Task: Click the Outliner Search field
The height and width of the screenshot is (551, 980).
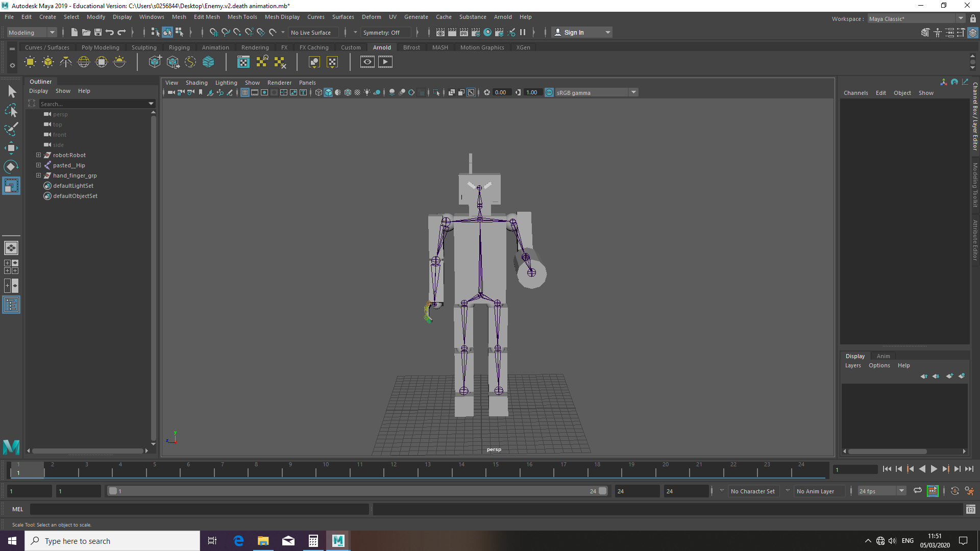Action: click(96, 104)
